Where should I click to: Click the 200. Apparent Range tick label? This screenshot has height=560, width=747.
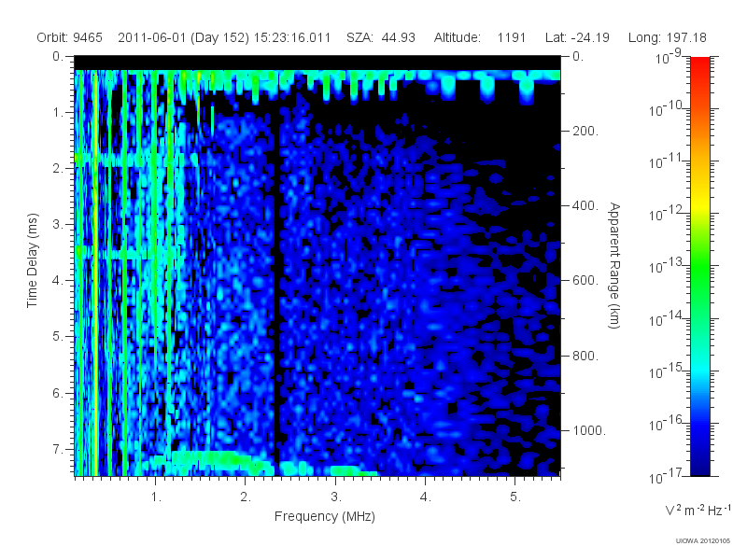pos(585,131)
